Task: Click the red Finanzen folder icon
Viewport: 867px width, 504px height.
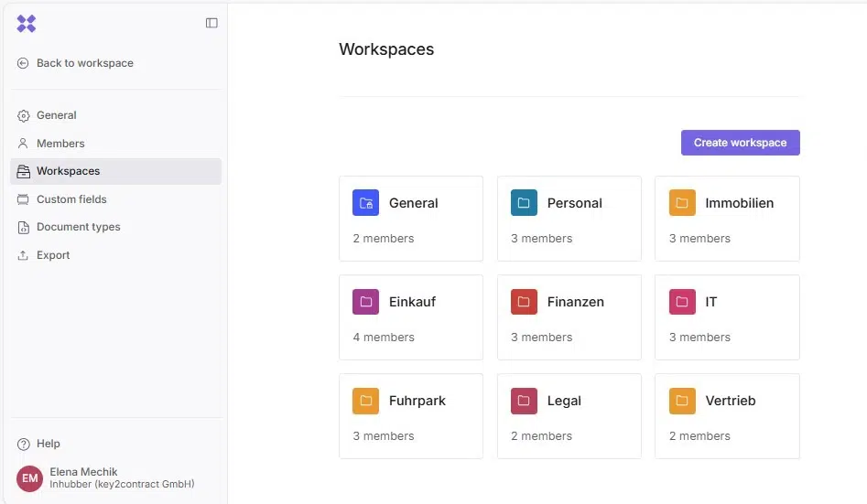Action: coord(524,302)
